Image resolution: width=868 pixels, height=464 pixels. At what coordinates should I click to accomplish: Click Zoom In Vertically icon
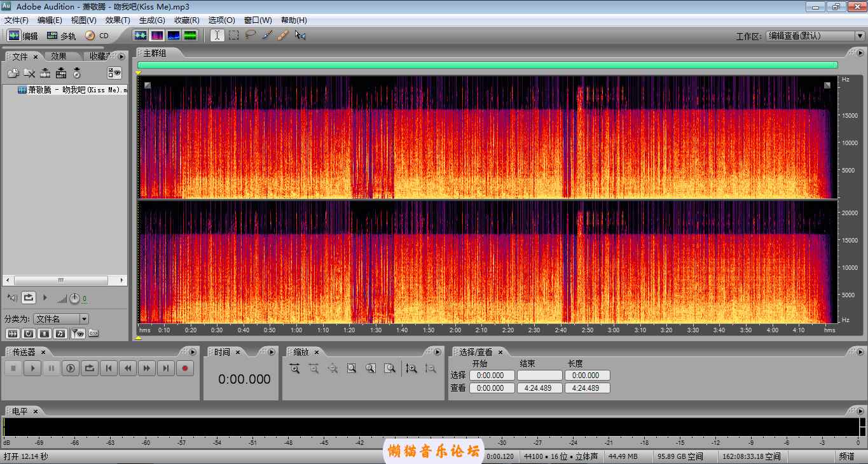[x=411, y=368]
